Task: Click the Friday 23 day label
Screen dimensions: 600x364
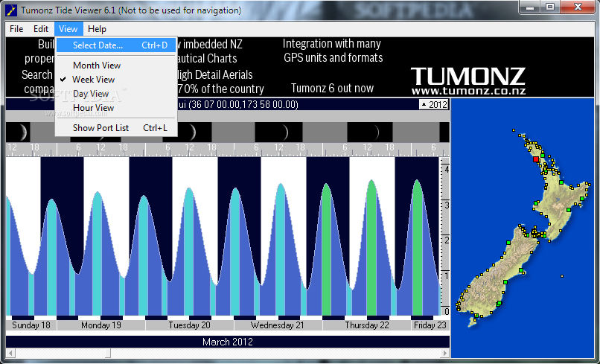Action: pos(430,325)
